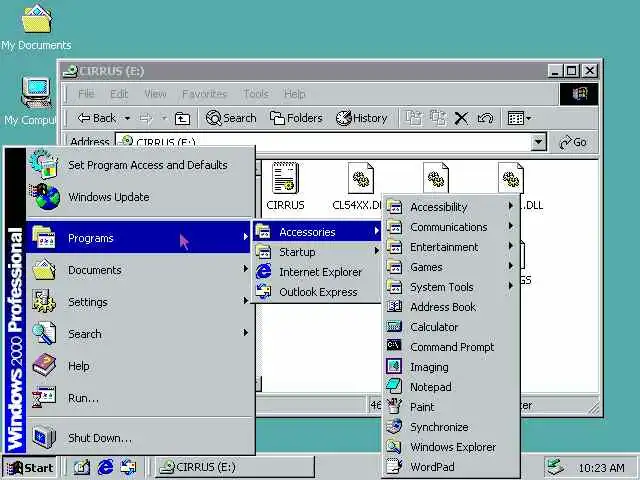Open Windows Explorer from Accessories
The image size is (640, 480).
pyautogui.click(x=451, y=447)
